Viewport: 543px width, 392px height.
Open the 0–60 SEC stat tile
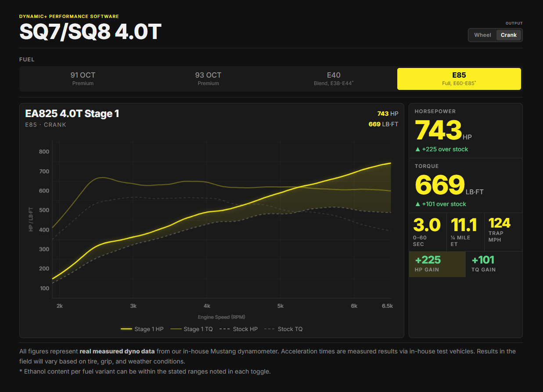click(428, 232)
